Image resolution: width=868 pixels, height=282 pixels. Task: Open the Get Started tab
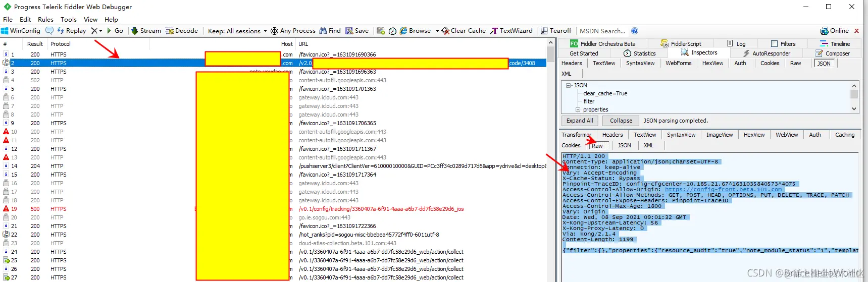coord(584,53)
